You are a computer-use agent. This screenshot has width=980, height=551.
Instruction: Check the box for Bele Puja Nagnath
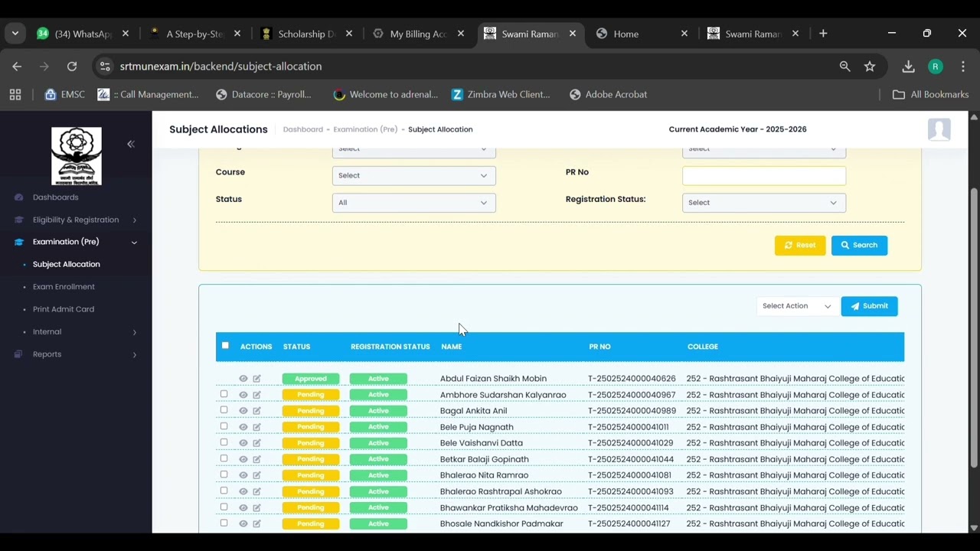click(x=224, y=426)
